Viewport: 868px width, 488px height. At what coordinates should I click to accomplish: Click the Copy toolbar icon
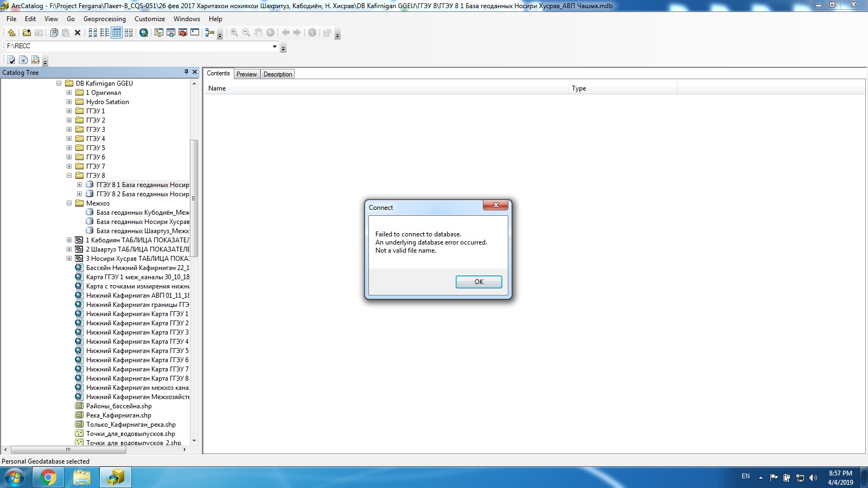pos(54,33)
